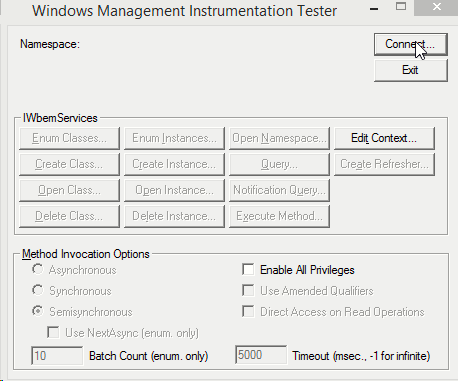Open the Edit Context... dialog
Screen dimensions: 458x381
(384, 138)
